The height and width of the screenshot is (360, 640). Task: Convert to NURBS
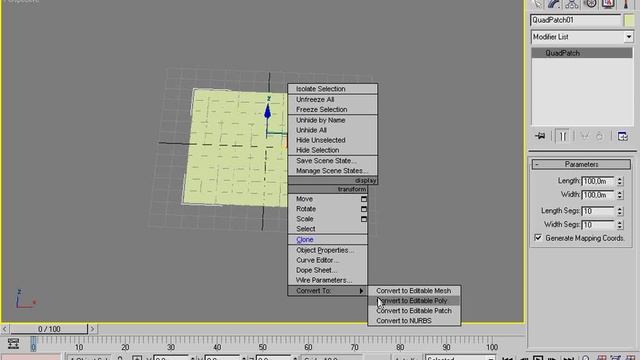click(414, 321)
